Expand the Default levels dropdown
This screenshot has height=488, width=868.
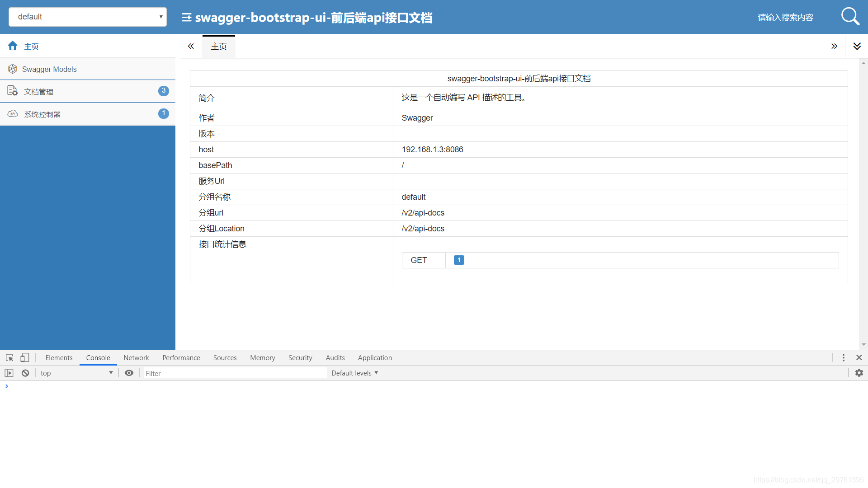[x=354, y=373]
